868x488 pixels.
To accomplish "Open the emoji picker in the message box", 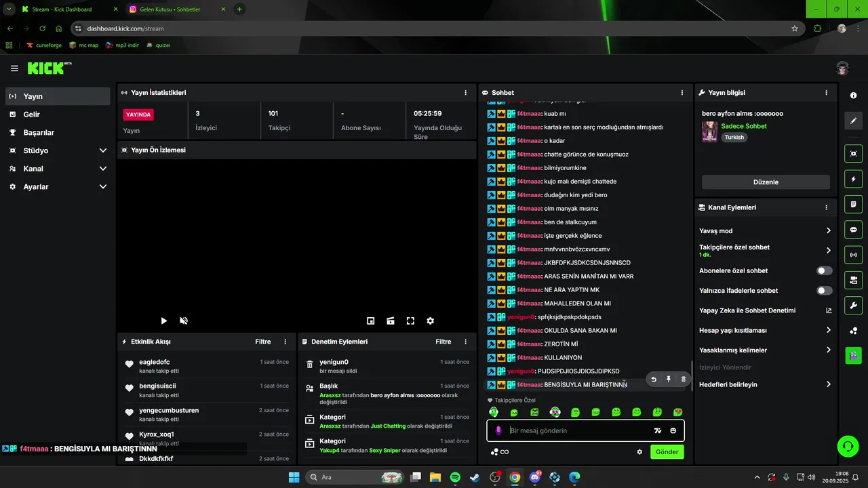I will click(673, 430).
